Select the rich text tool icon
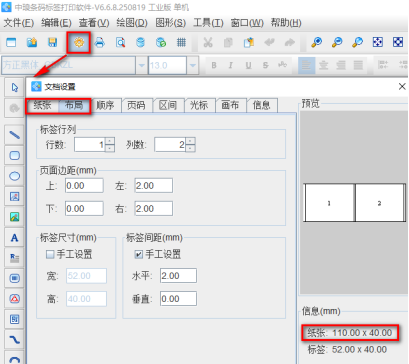Viewport: 409px width, 364px height. click(x=14, y=258)
